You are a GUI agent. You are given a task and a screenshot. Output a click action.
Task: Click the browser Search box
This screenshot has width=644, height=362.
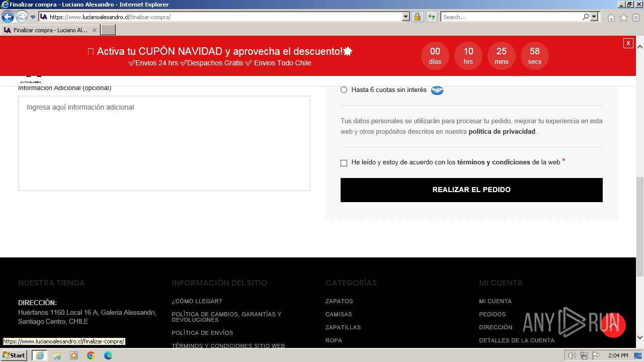click(x=511, y=17)
